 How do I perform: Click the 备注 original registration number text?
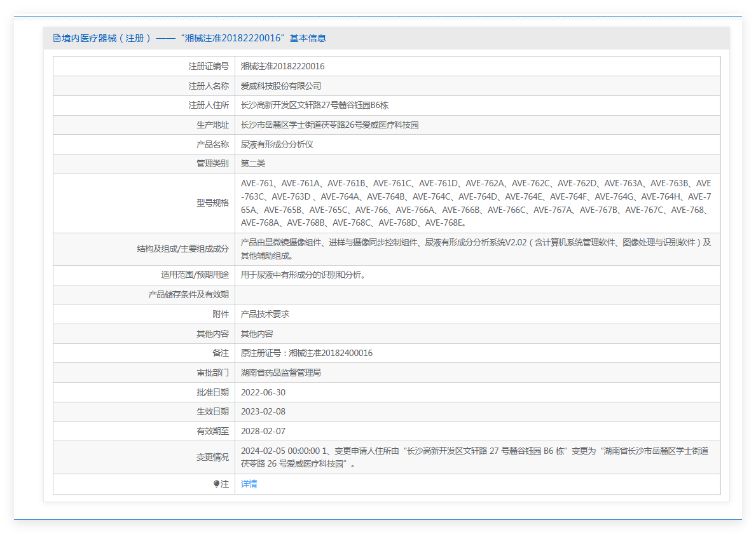pyautogui.click(x=306, y=353)
